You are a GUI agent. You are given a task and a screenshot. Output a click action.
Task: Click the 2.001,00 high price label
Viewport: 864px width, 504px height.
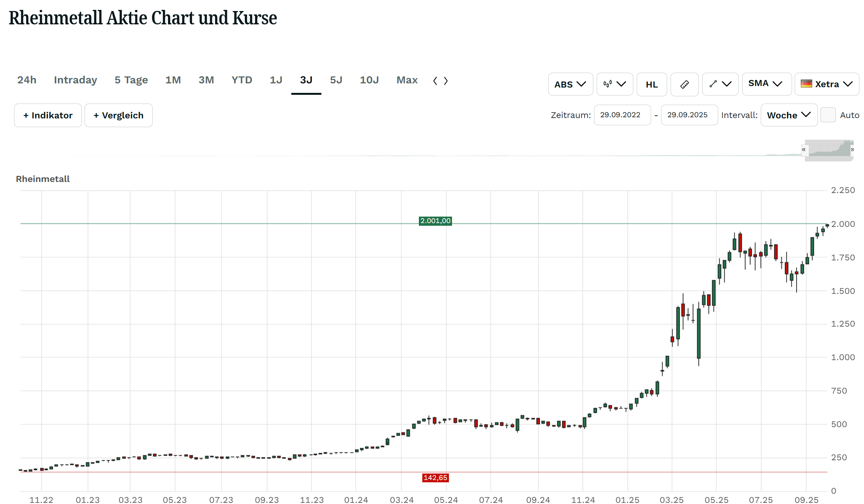(435, 221)
